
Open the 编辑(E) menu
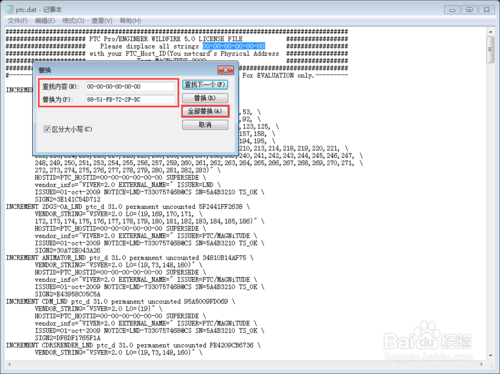tap(45, 21)
